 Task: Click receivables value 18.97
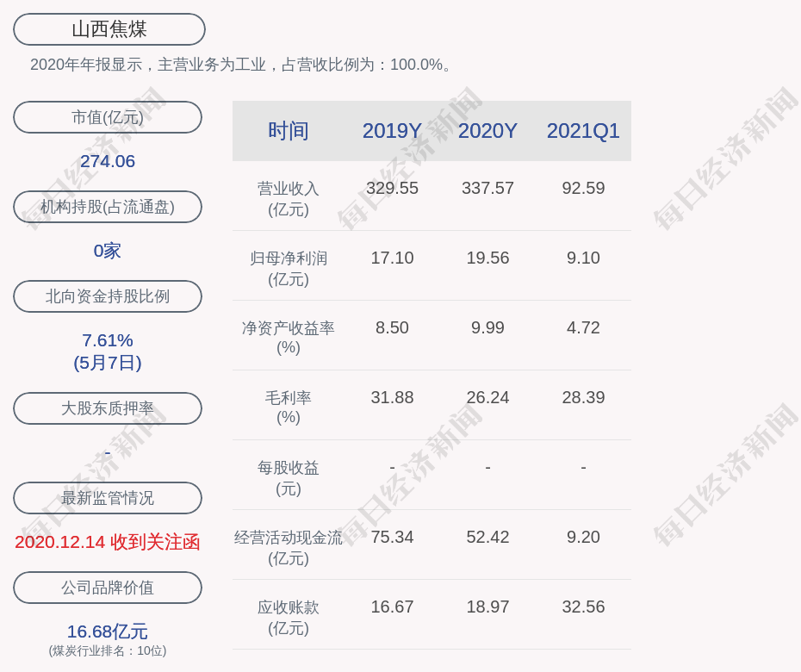tap(487, 607)
